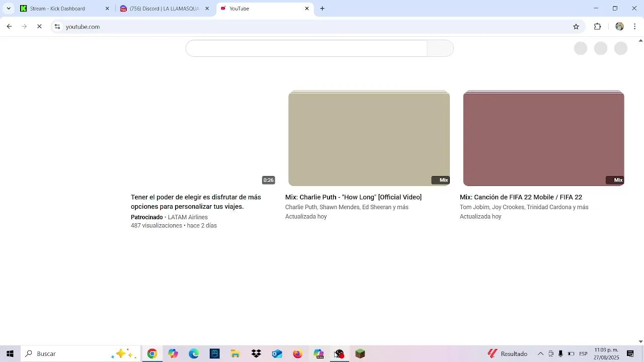Open Microsoft Copilot from the taskbar
The width and height of the screenshot is (644, 362).
pos(173,354)
